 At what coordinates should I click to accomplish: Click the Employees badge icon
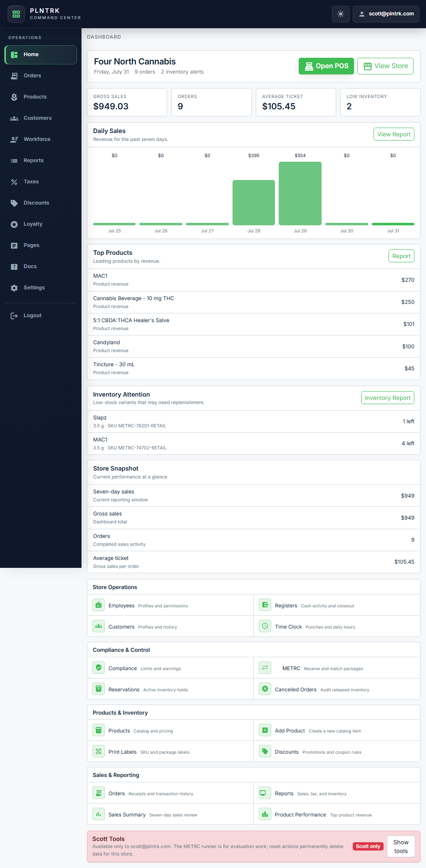pos(99,605)
